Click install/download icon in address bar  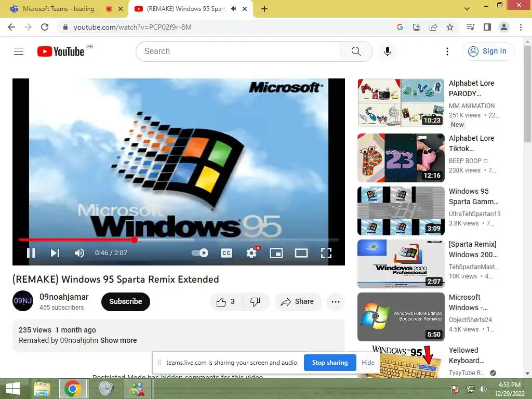(x=416, y=27)
